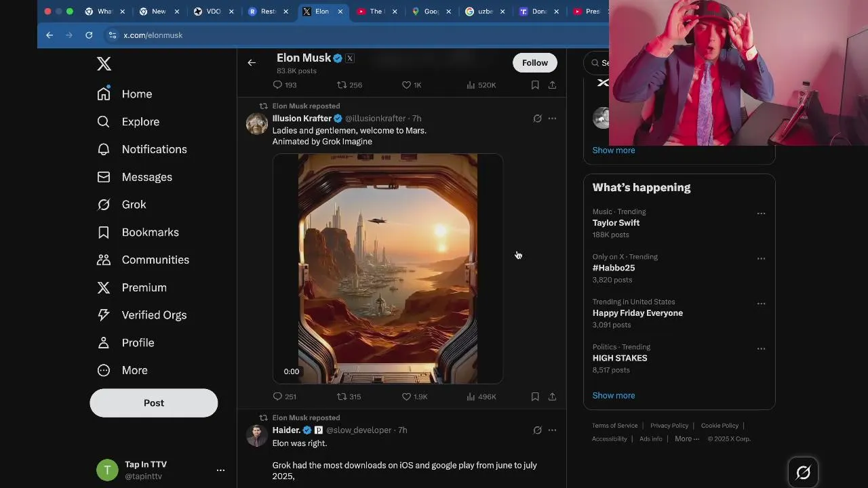Expand More footer dropdown
Viewport: 868px width, 488px height.
click(687, 439)
